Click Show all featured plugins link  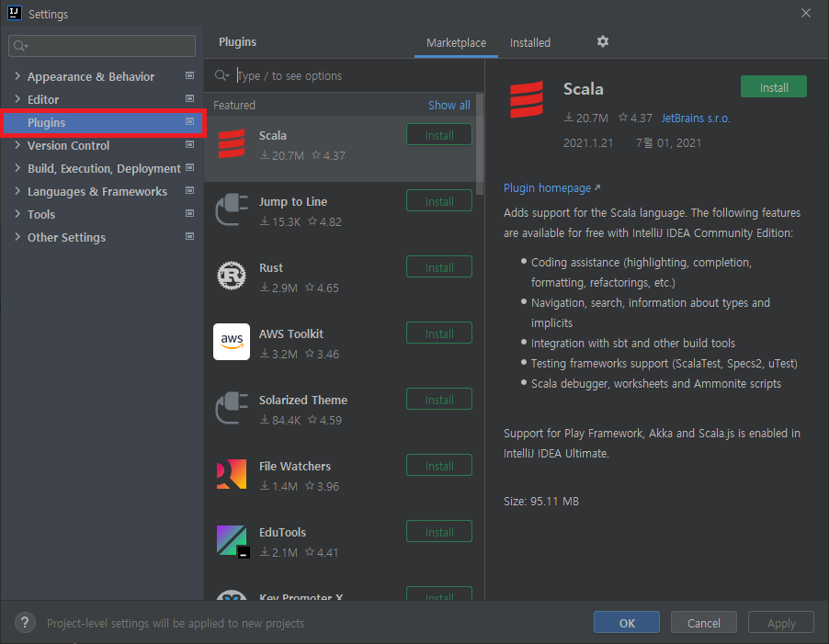click(449, 105)
